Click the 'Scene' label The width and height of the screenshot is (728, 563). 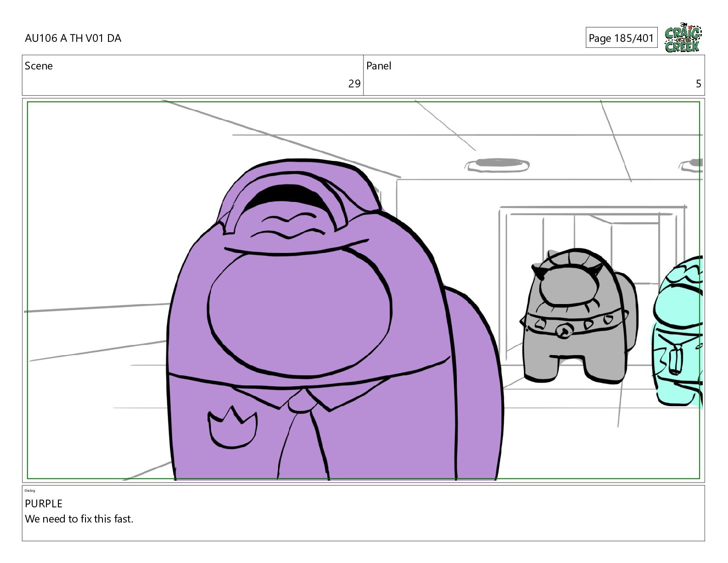(39, 66)
